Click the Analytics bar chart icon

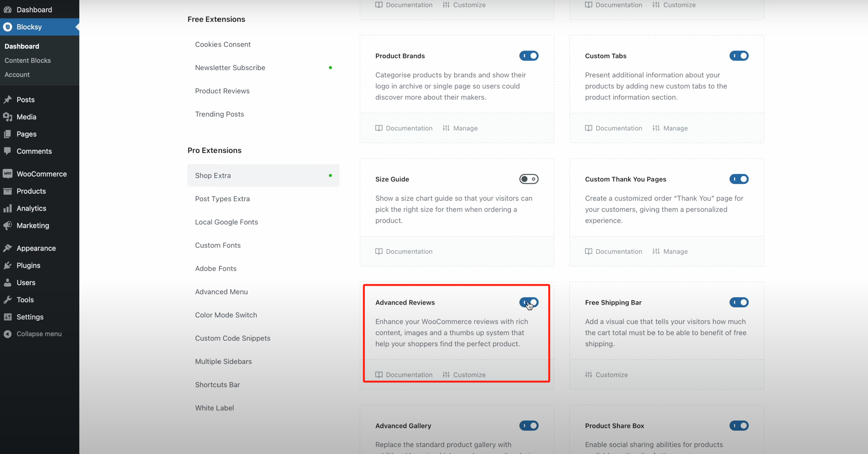coord(8,208)
